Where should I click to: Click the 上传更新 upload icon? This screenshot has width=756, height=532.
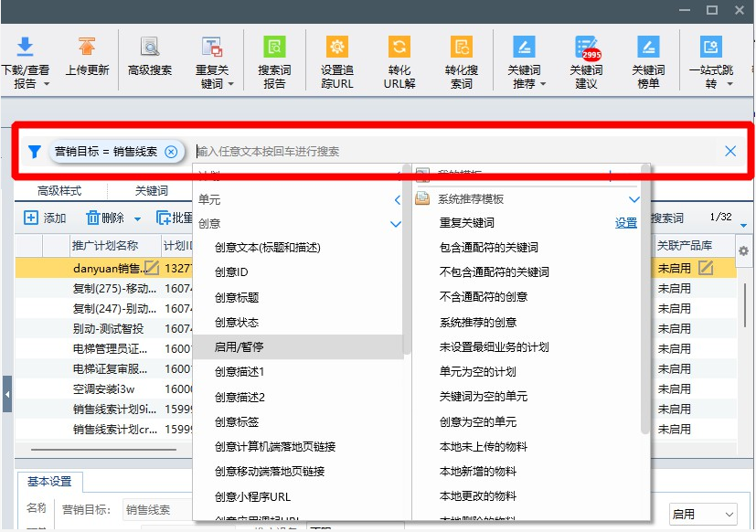point(87,47)
